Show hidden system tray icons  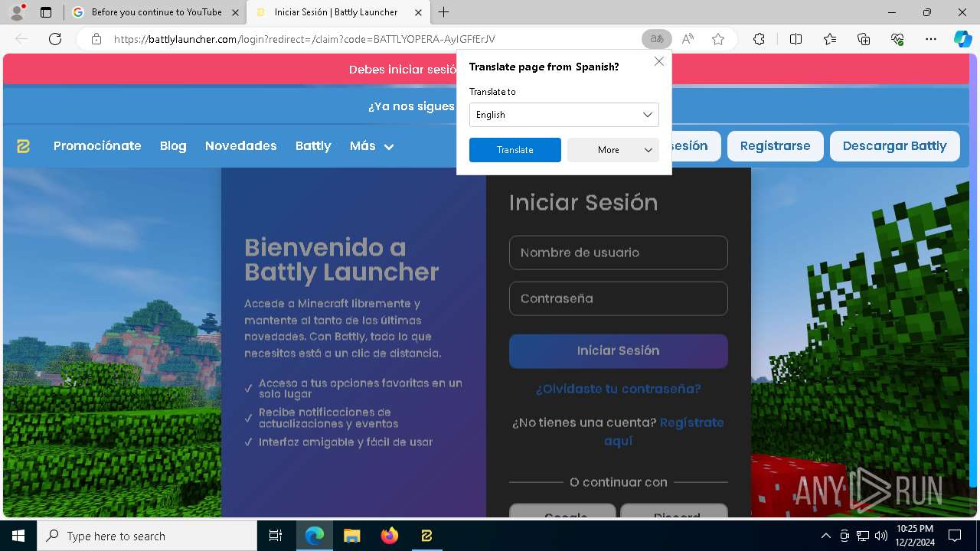tap(825, 536)
